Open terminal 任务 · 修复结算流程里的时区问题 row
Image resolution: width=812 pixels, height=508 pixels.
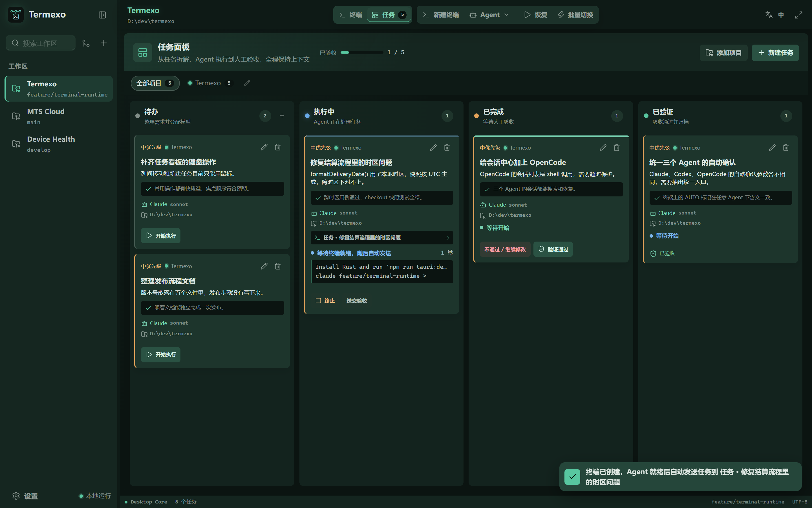tap(382, 238)
